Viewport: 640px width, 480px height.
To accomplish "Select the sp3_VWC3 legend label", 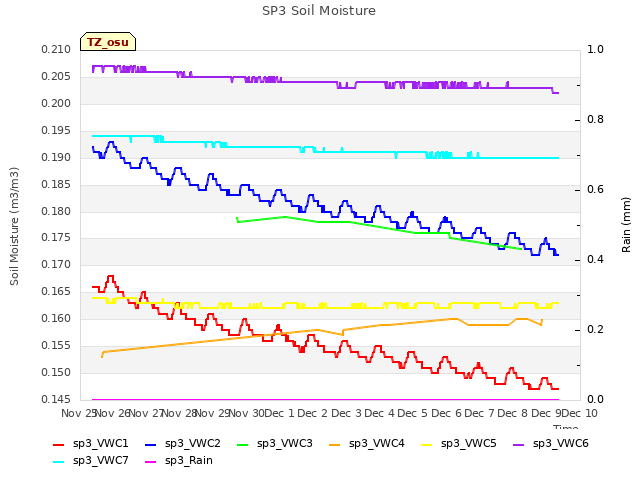I will [x=284, y=444].
